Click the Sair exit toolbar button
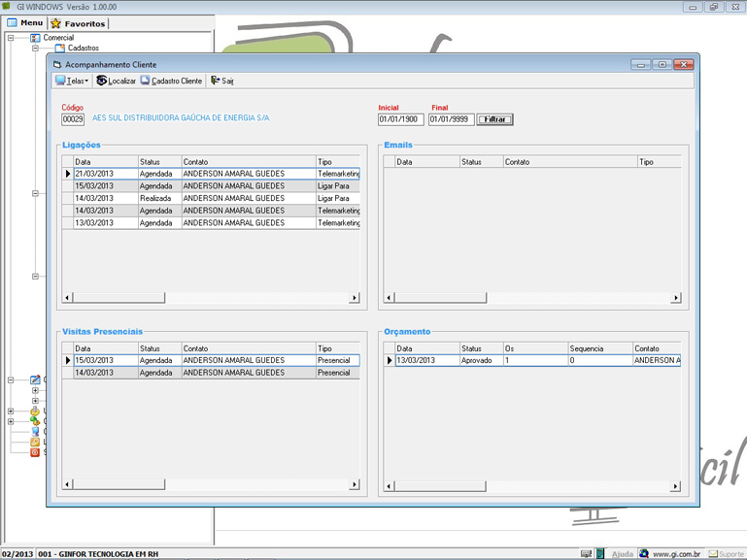The image size is (747, 560). click(222, 81)
